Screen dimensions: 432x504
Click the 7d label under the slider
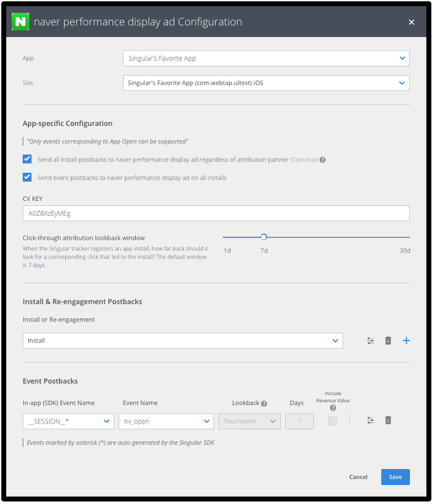point(264,250)
